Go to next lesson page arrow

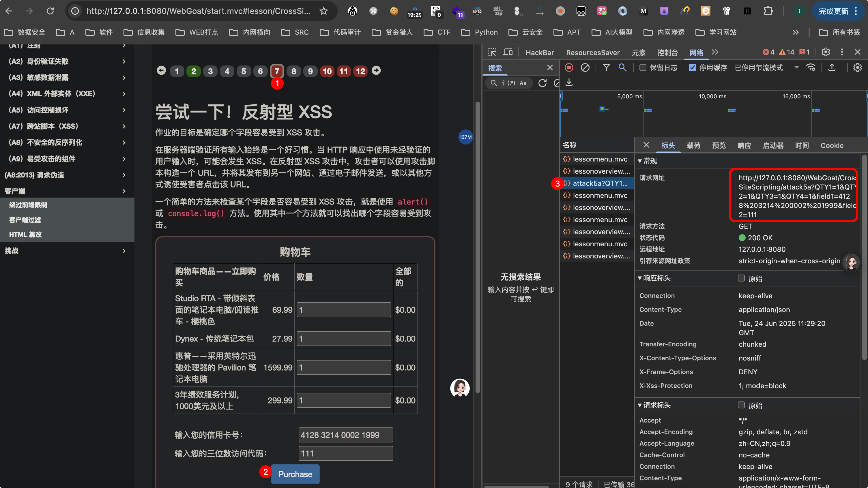click(376, 71)
